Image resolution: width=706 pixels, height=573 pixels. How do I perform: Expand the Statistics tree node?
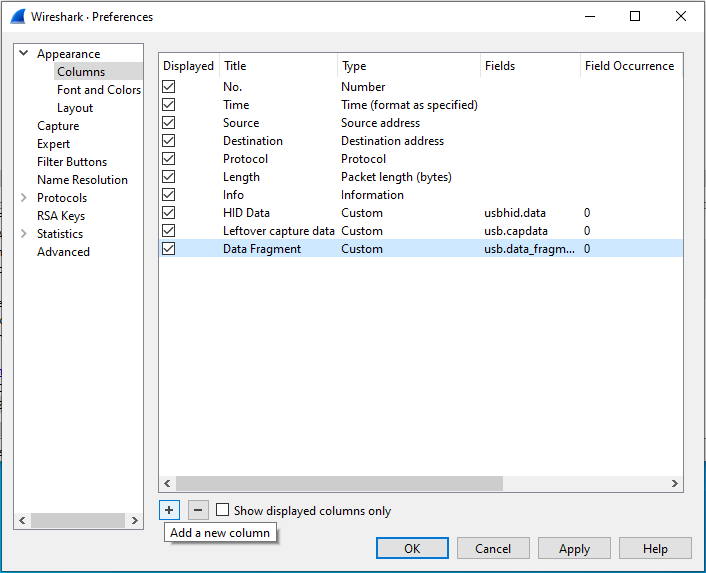click(24, 233)
